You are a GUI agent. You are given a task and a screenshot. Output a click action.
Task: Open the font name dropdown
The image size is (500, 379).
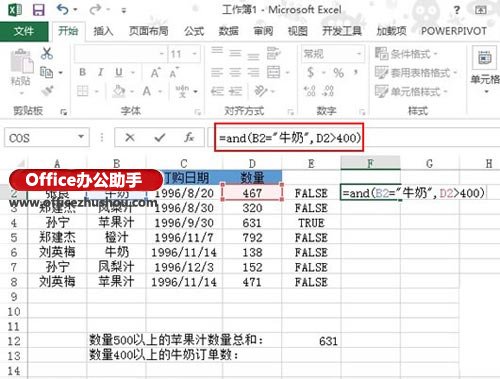(162, 54)
